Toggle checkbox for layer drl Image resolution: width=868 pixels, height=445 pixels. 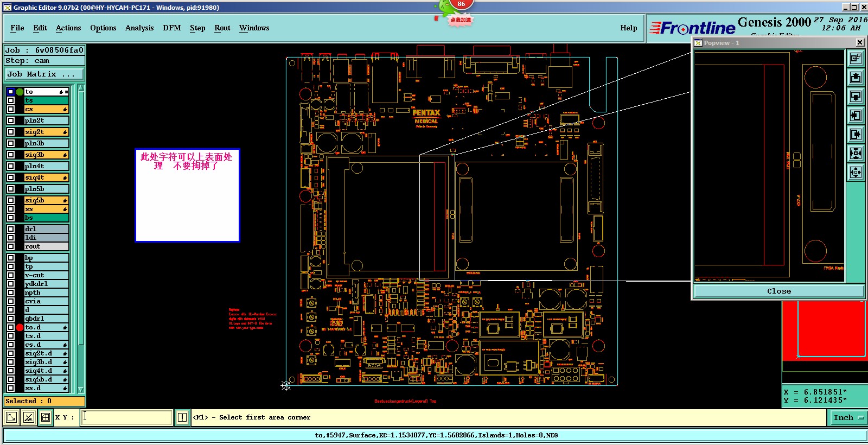click(11, 229)
